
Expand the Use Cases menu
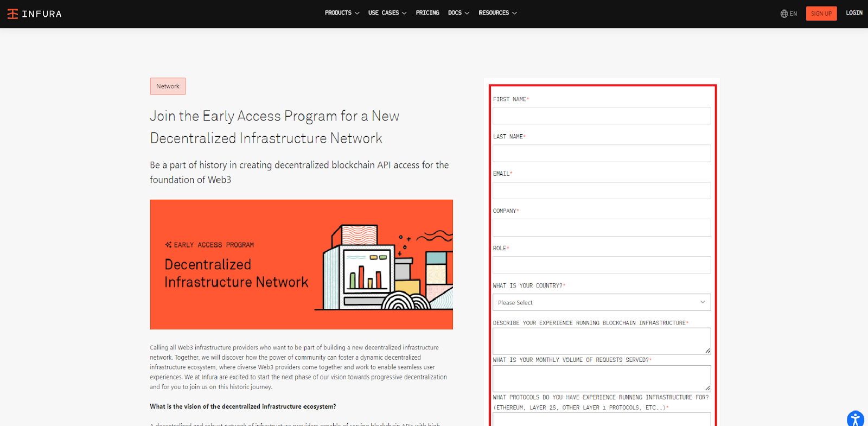(x=387, y=13)
